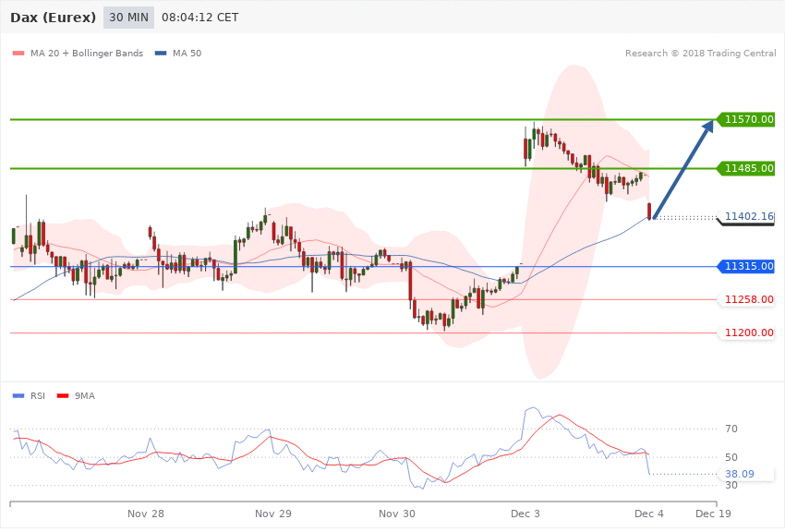Click the 30 MIN timeframe badge
The image size is (785, 532).
point(128,18)
